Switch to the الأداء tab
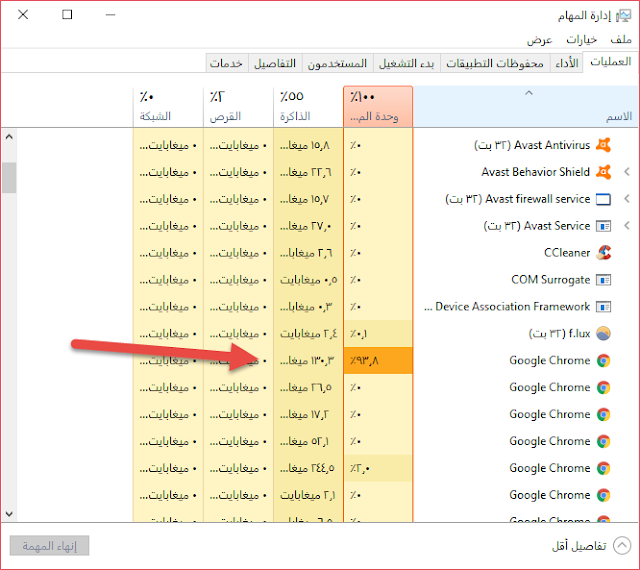 coord(567,63)
